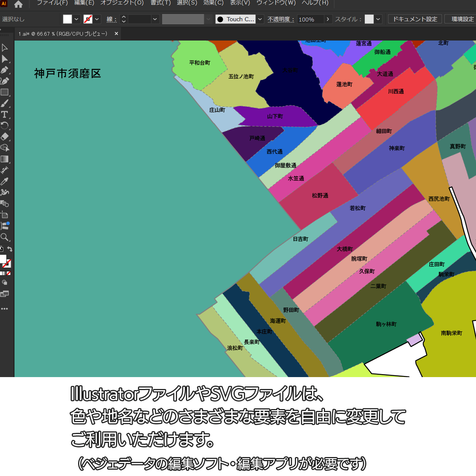Activate the Type tool
476x476 pixels.
pyautogui.click(x=5, y=115)
